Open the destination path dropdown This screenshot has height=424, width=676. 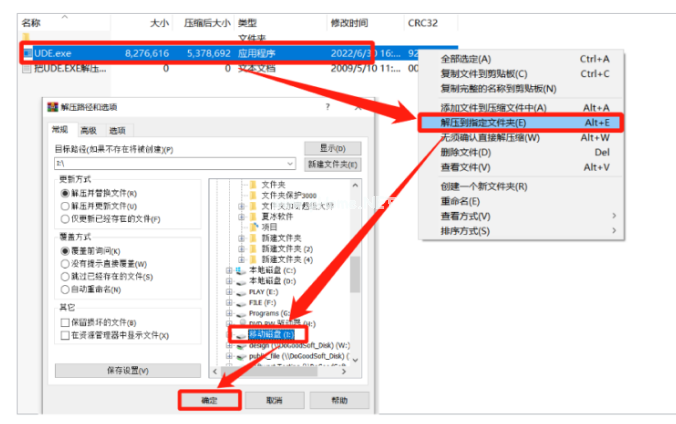(x=290, y=162)
